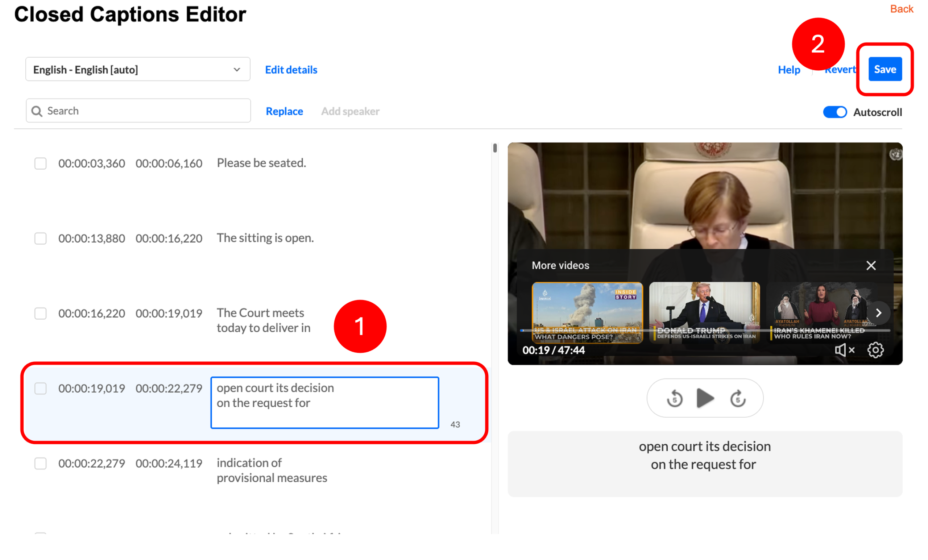The width and height of the screenshot is (928, 560).
Task: Skip forward five seconds
Action: (x=737, y=398)
